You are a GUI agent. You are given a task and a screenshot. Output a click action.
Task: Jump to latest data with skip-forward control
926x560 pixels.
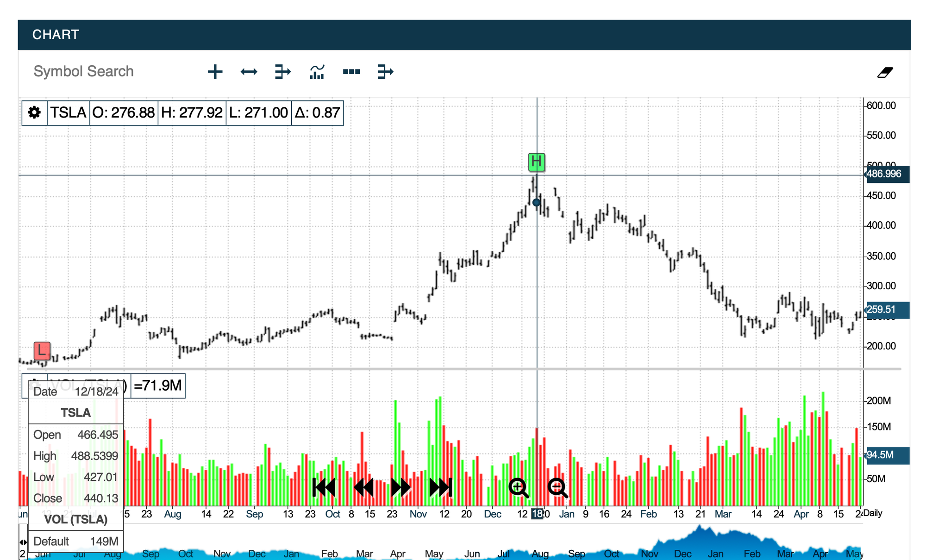click(440, 487)
